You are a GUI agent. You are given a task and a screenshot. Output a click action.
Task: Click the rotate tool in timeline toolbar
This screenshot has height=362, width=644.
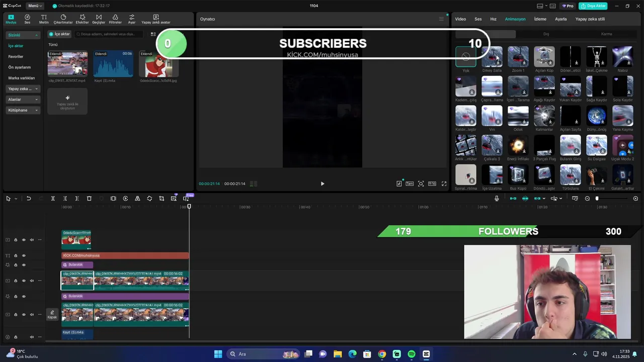[149, 199]
